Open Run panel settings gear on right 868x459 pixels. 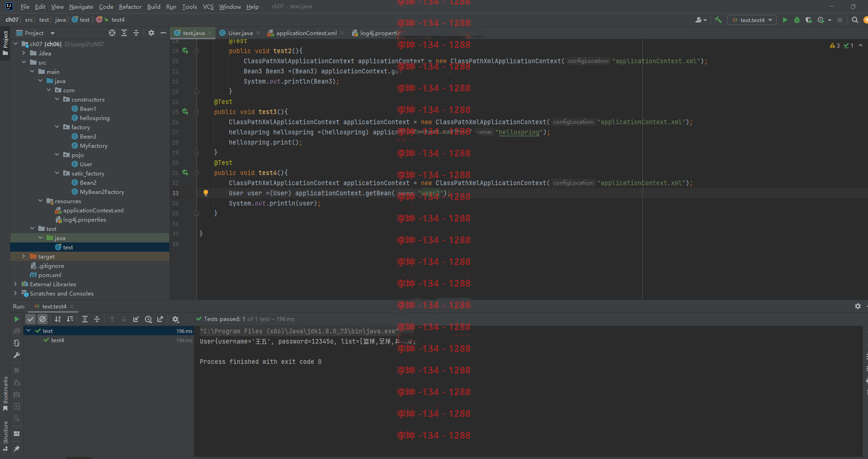(858, 306)
